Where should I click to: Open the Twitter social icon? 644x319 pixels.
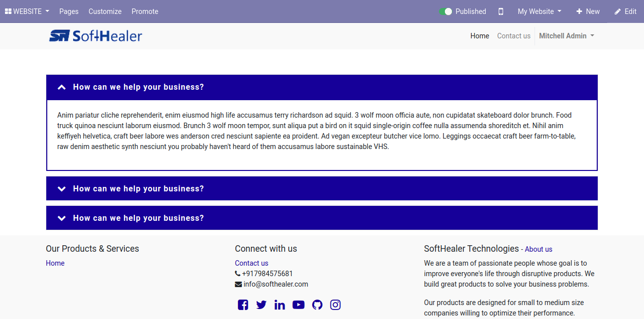pyautogui.click(x=261, y=305)
